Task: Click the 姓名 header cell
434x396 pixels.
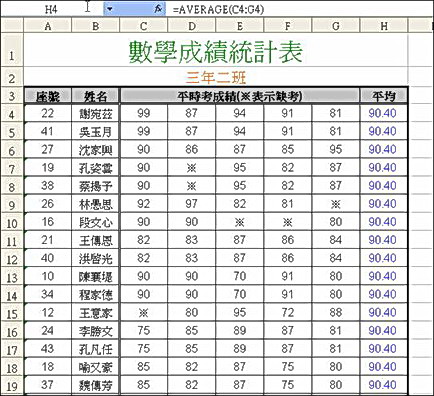Action: point(96,96)
